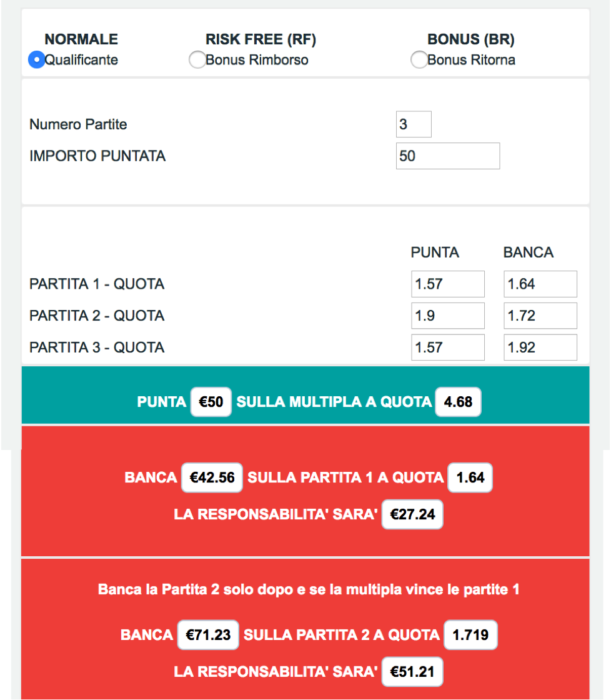The width and height of the screenshot is (611, 700).
Task: Click the €42.56 banca amount badge
Action: (x=212, y=477)
